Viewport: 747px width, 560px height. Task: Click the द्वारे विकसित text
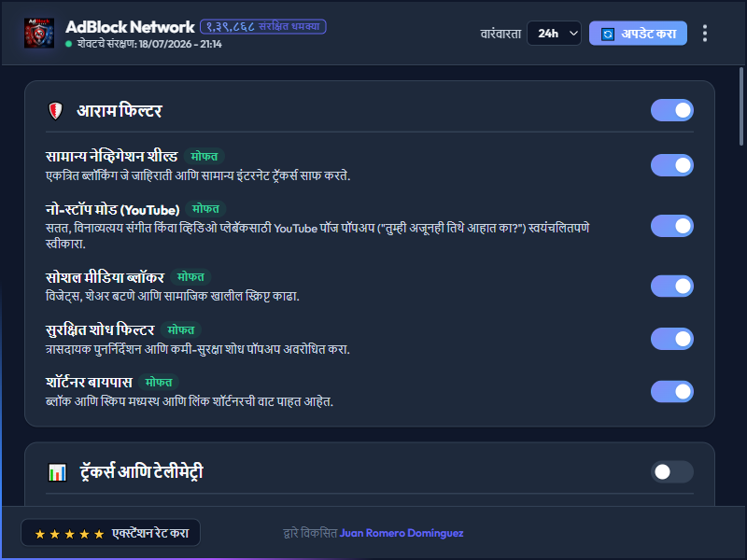coord(310,533)
